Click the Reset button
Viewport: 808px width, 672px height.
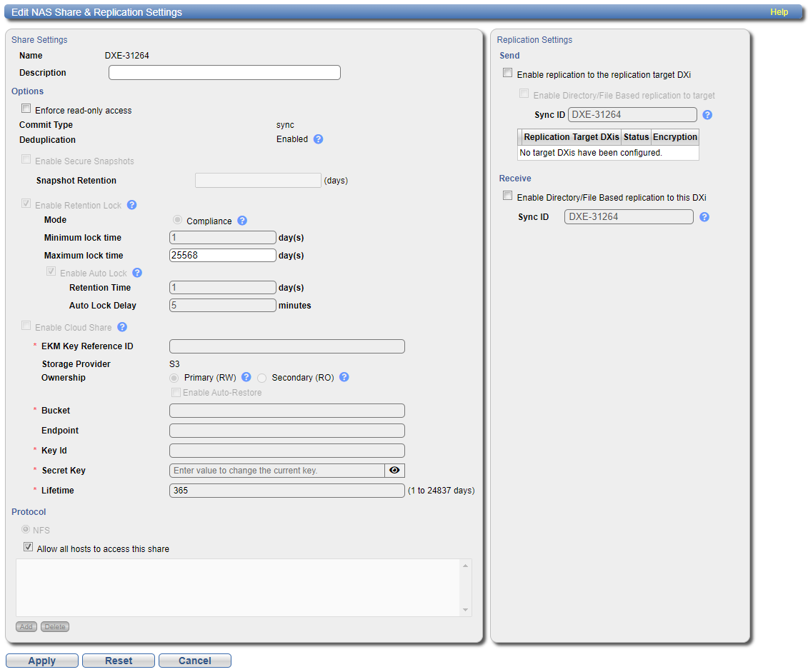click(119, 661)
